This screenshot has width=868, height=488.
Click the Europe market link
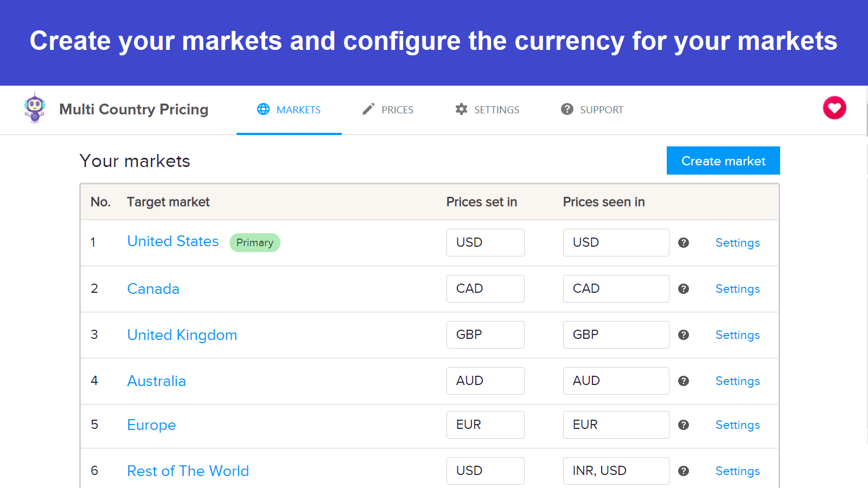[151, 425]
